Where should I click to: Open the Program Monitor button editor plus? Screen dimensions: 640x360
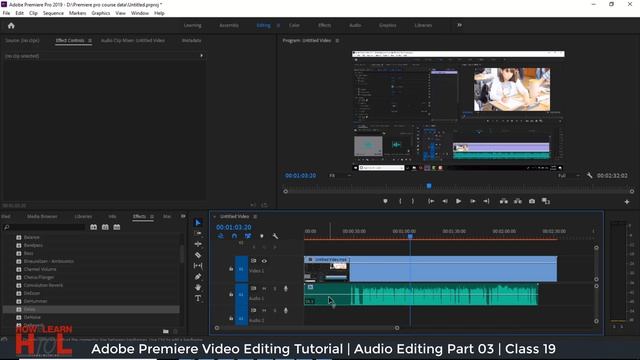[x=627, y=202]
